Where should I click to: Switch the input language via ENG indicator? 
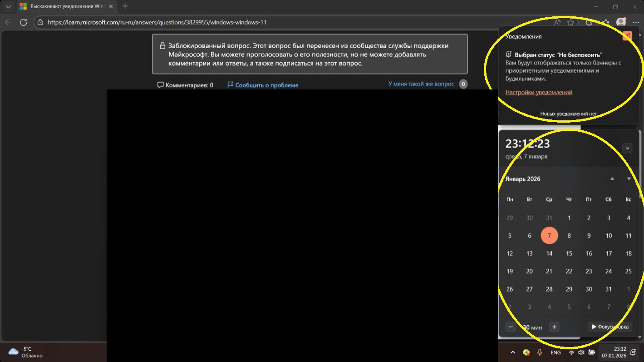[x=556, y=352]
